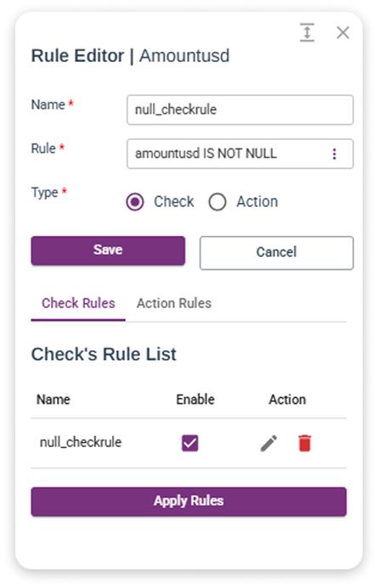Select the Check type radio button
This screenshot has width=378, height=588.
(x=135, y=202)
